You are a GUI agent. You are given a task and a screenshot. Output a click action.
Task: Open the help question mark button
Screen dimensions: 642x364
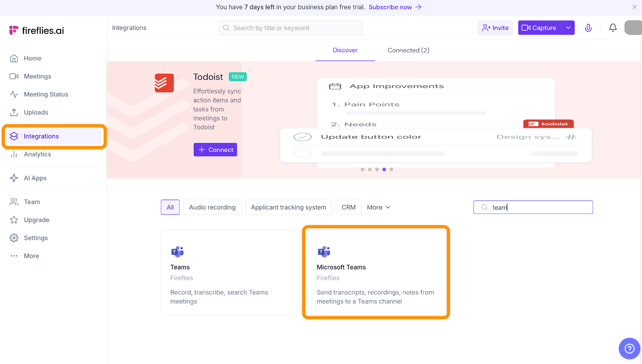pyautogui.click(x=629, y=348)
